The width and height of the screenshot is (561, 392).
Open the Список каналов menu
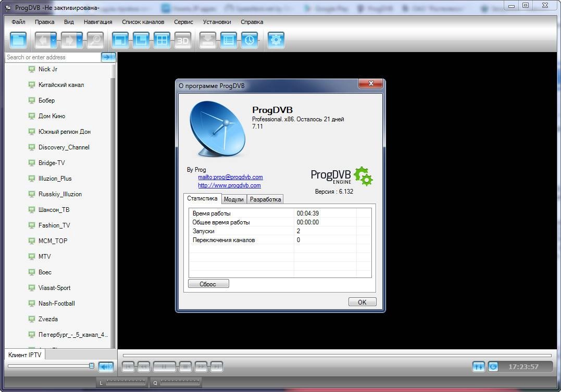point(143,22)
